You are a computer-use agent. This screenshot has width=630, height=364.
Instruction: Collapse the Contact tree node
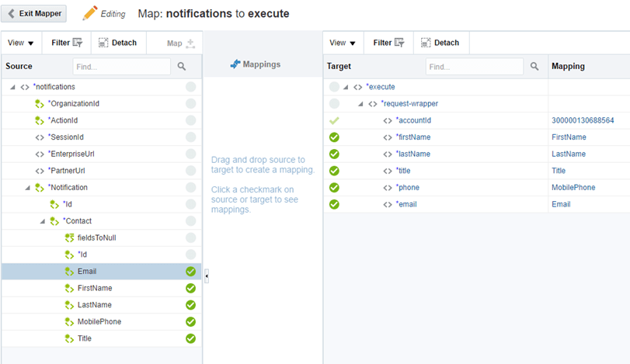43,221
